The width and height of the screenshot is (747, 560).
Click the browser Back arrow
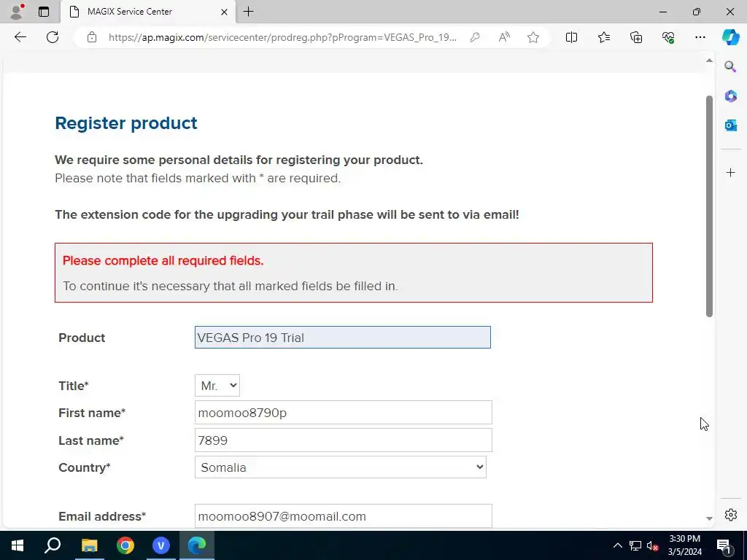click(20, 37)
